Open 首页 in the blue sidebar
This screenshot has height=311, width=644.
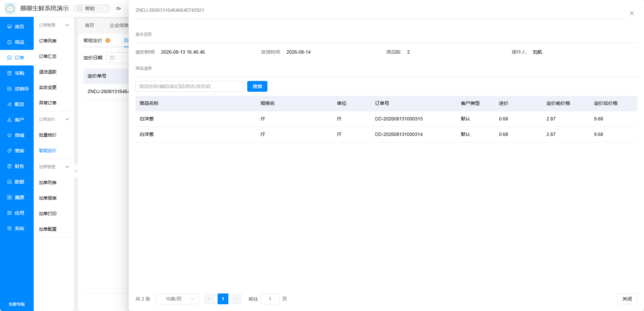tap(17, 27)
